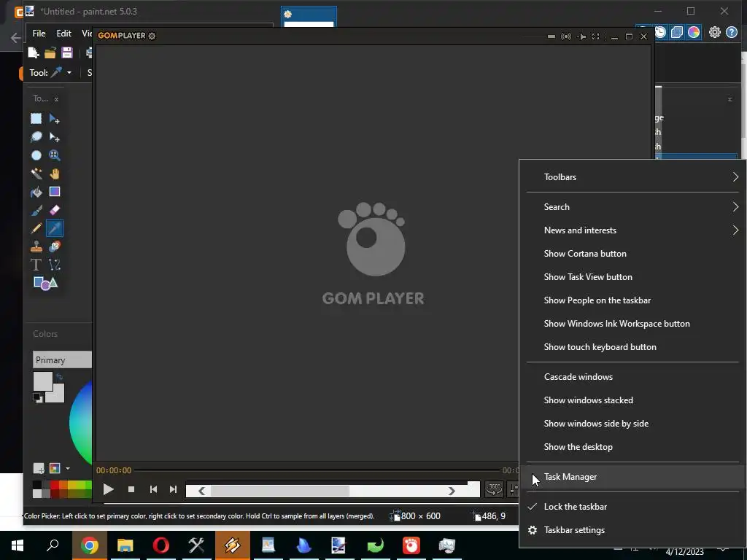Screen dimensions: 747x560
Task: Click the New file icon in paint.net
Action: coord(34,52)
